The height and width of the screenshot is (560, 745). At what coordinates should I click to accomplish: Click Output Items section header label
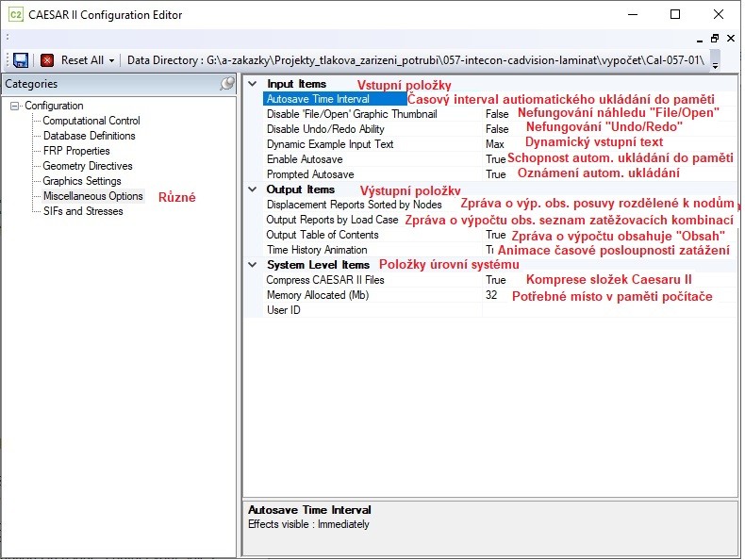point(300,189)
